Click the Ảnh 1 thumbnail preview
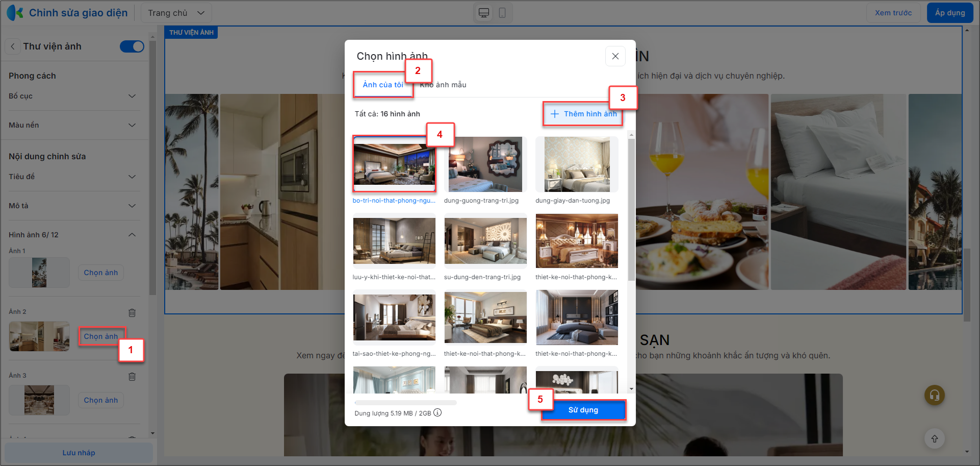This screenshot has height=466, width=980. [x=39, y=273]
